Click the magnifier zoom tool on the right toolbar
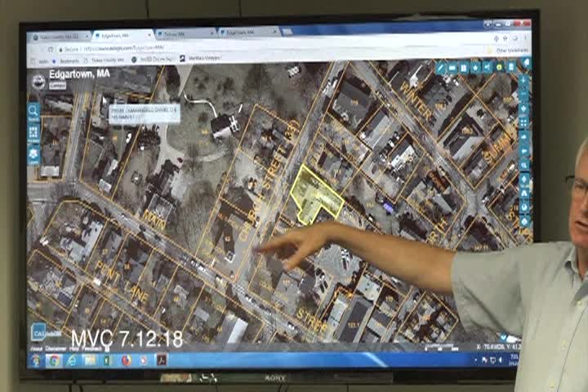This screenshot has width=588, height=392. [x=523, y=165]
